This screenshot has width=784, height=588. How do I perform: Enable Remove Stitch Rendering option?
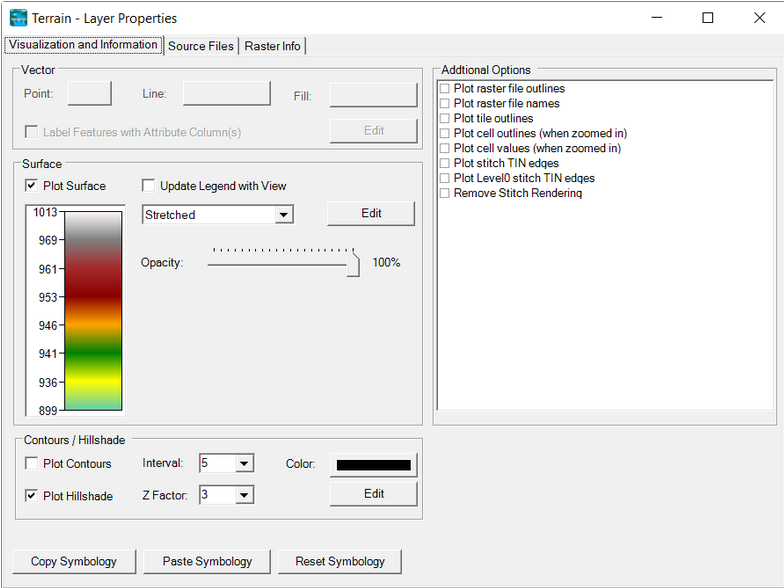(x=445, y=193)
